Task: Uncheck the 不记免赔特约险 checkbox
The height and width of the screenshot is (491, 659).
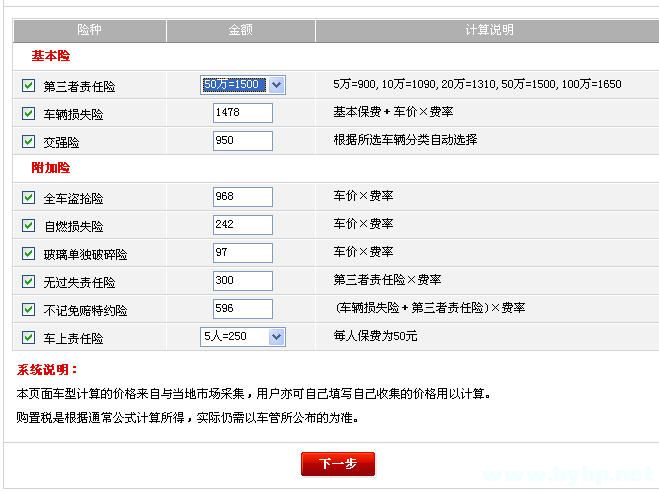Action: point(28,310)
